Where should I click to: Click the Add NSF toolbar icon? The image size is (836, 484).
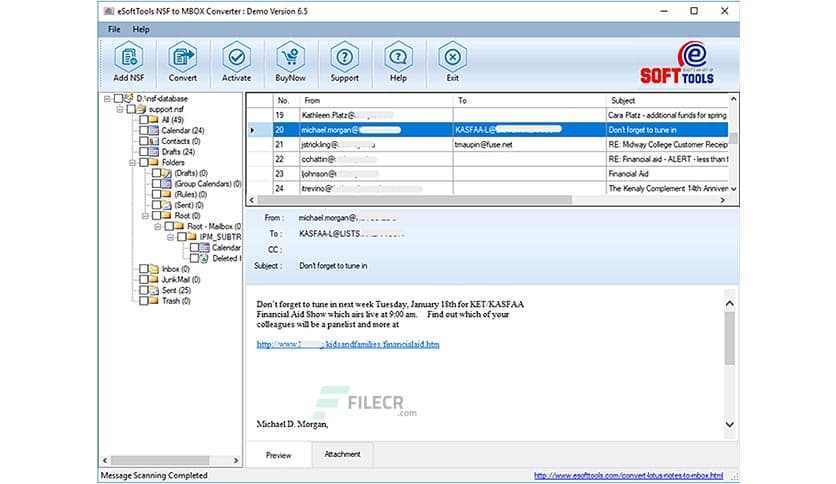[x=129, y=57]
